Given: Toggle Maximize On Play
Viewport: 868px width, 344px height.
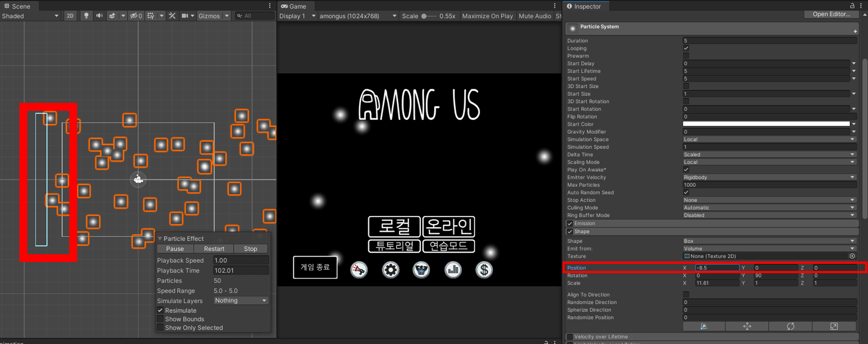Looking at the screenshot, I should 487,16.
